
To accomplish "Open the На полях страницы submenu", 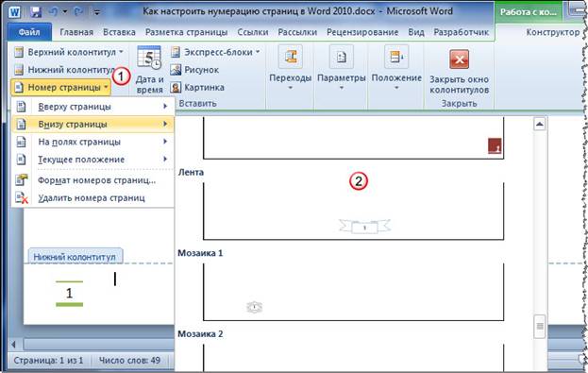I will [x=92, y=142].
